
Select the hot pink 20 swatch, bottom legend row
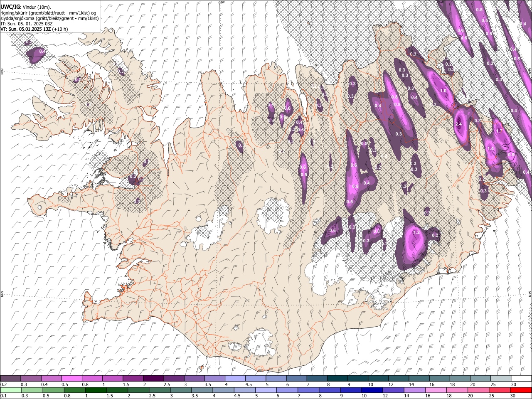[478, 390]
